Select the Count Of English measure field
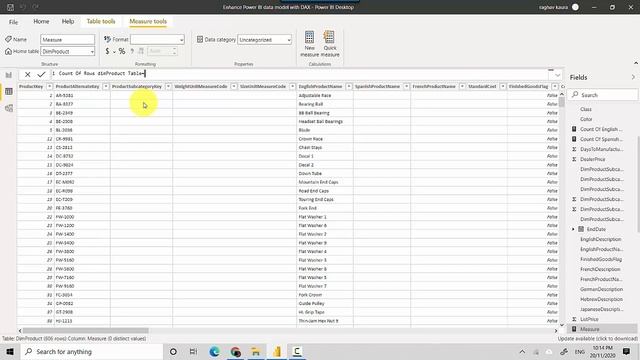The image size is (640, 360). pos(601,129)
